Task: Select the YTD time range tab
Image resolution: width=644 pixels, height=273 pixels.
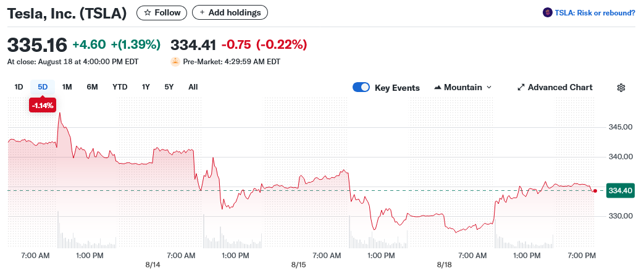Action: click(120, 87)
